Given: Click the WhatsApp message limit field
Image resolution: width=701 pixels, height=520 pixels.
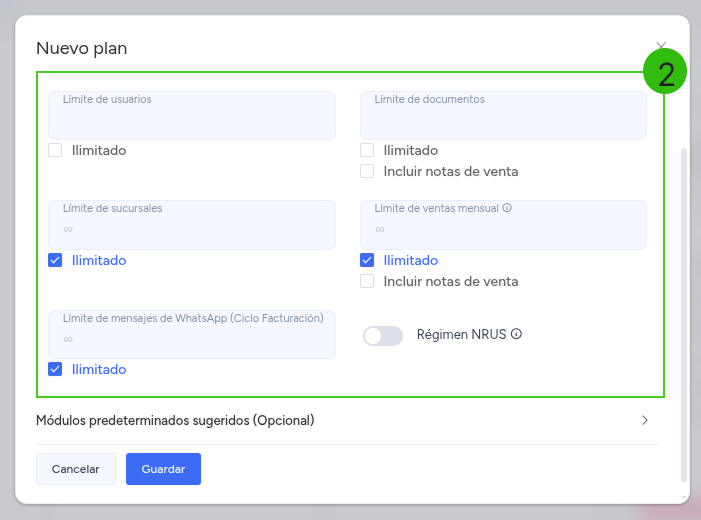Looking at the screenshot, I should [x=192, y=334].
